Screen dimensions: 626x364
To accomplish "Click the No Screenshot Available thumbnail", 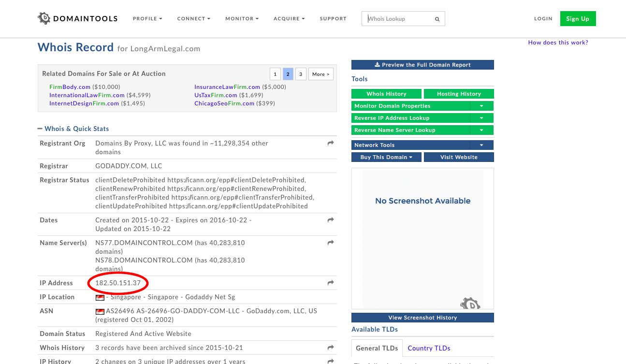I will (x=422, y=239).
